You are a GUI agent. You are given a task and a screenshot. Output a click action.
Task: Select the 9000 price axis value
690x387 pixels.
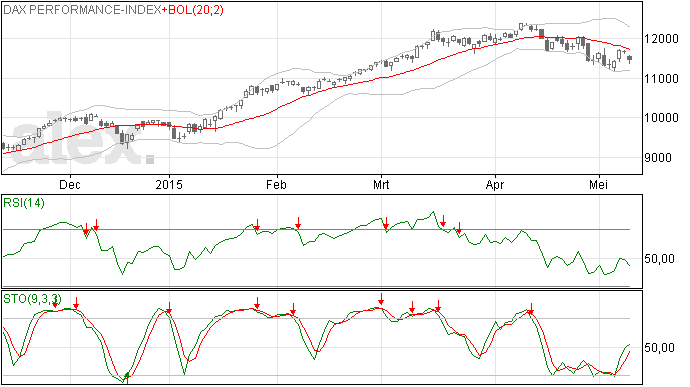coord(658,158)
